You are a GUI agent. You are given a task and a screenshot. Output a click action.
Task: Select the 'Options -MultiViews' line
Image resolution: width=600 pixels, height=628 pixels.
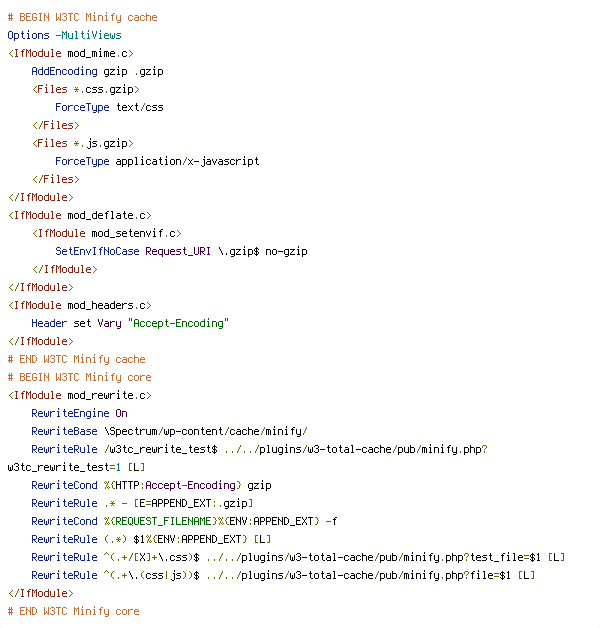tap(64, 35)
